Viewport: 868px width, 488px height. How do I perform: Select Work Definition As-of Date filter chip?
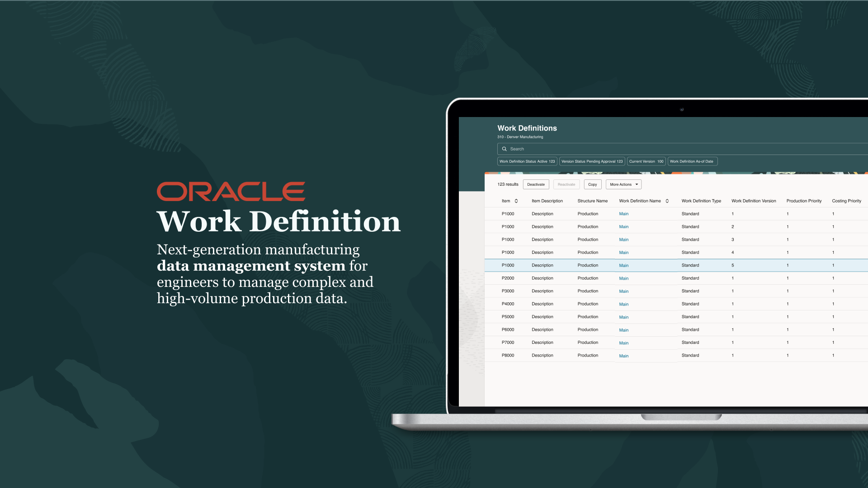(693, 161)
